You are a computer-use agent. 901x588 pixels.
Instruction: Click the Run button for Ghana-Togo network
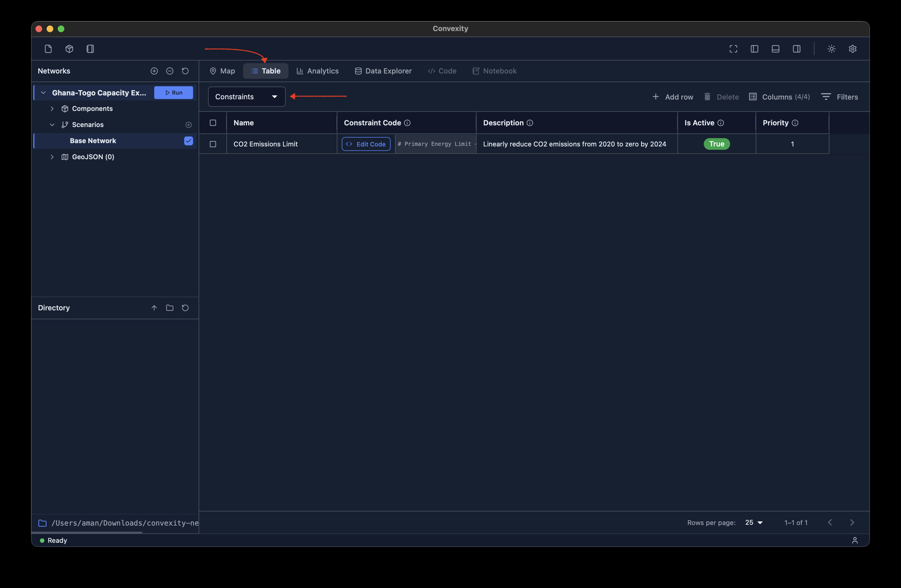click(173, 93)
